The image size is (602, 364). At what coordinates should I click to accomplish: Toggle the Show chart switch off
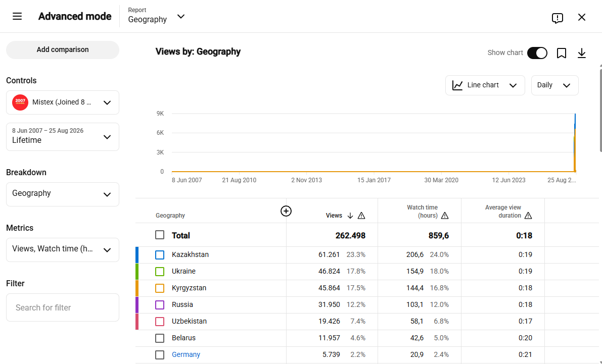click(537, 53)
